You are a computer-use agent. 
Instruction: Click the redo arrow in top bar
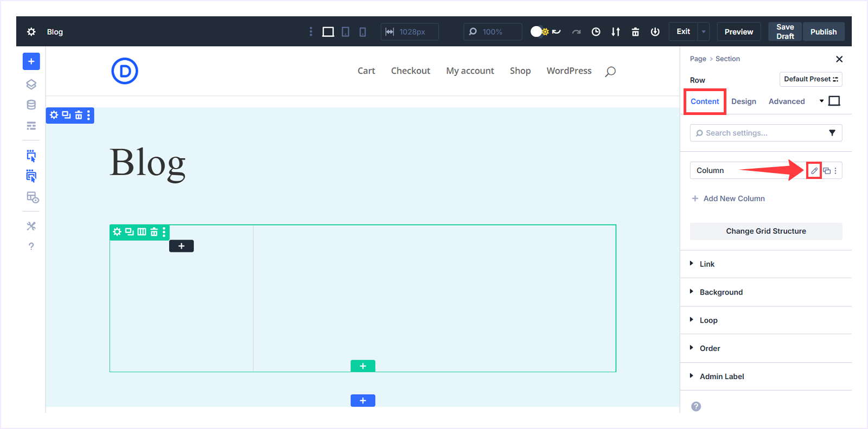coord(576,32)
